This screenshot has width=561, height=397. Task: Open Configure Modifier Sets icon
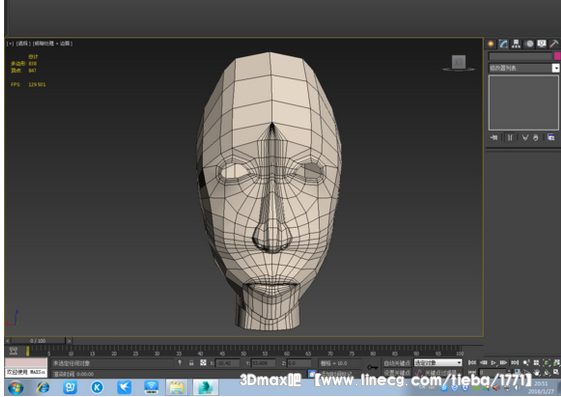tap(551, 138)
